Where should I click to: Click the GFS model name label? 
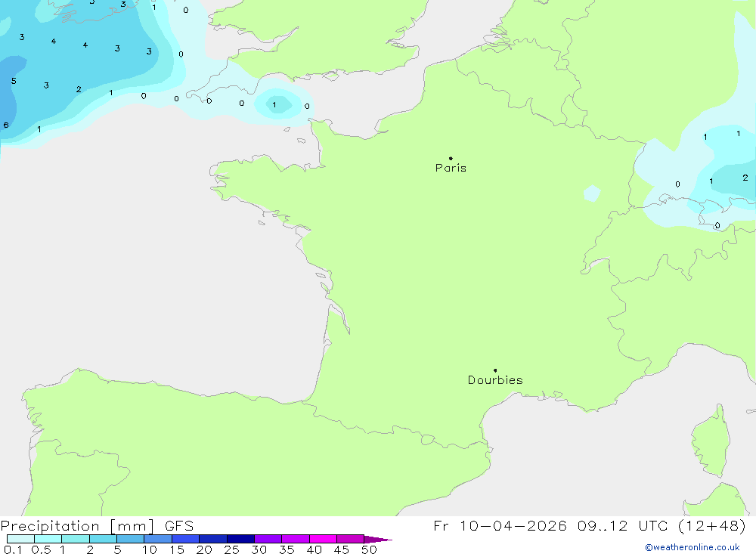pyautogui.click(x=179, y=525)
